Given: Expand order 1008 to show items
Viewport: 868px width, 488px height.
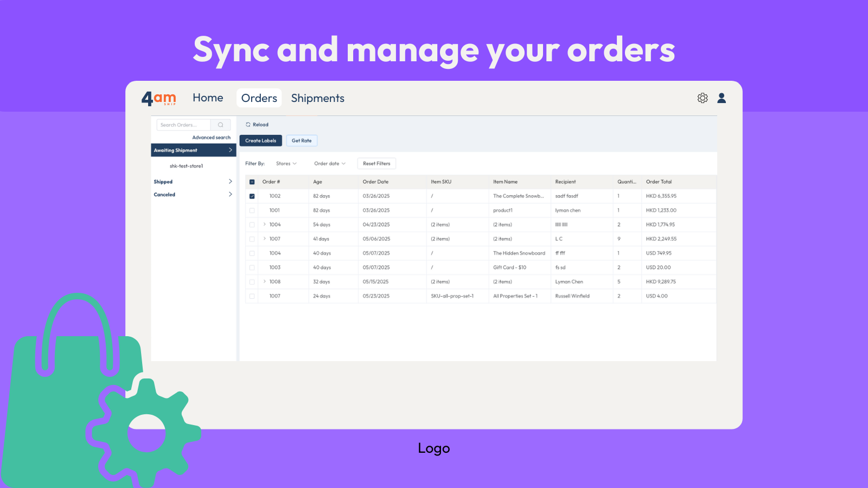Looking at the screenshot, I should coord(264,281).
